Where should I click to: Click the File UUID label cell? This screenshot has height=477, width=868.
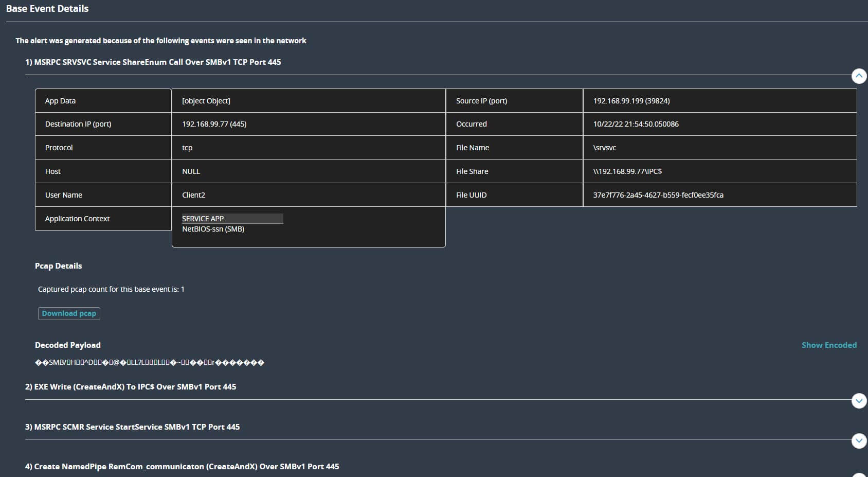[514, 195]
